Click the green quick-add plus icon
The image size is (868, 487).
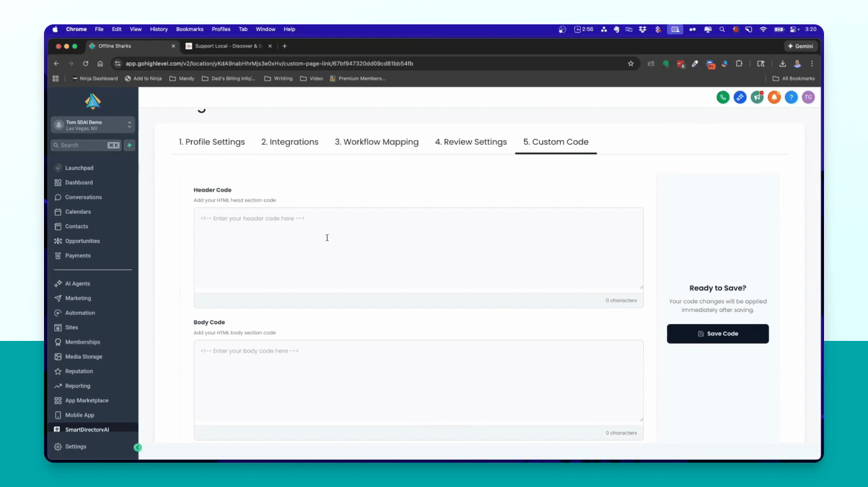tap(130, 145)
